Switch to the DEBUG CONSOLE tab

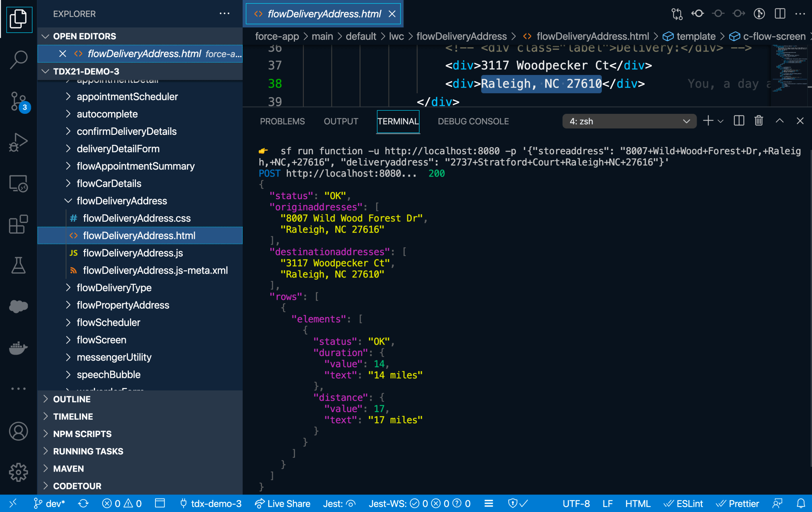coord(473,121)
